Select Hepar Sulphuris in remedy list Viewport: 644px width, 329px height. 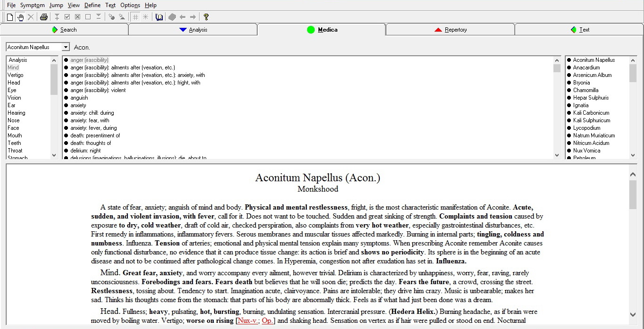coord(591,98)
